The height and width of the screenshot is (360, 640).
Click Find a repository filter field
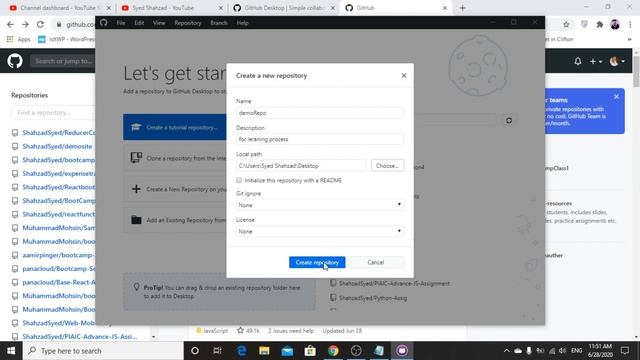(x=53, y=112)
